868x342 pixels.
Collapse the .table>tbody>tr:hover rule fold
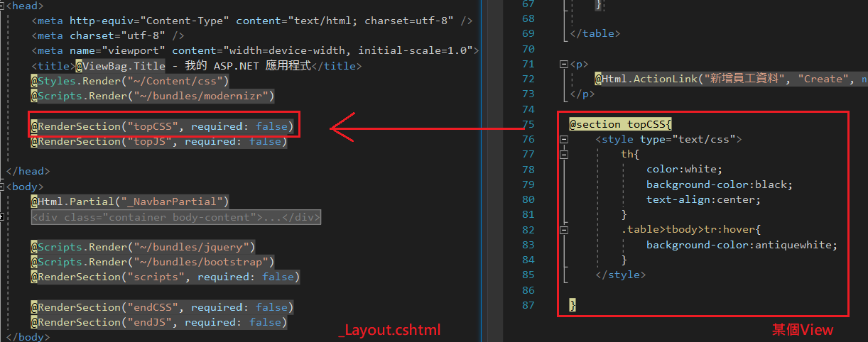tap(564, 230)
